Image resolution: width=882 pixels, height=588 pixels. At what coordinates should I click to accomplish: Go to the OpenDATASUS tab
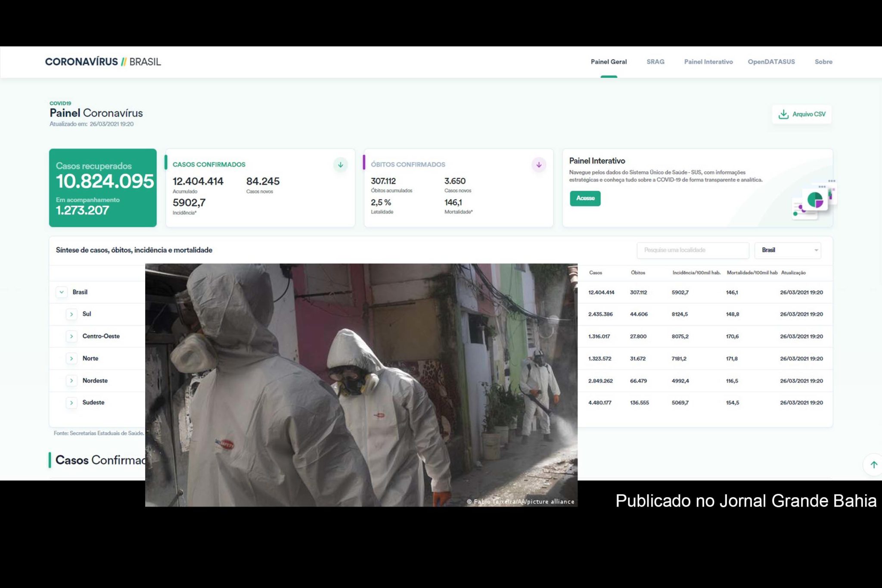[771, 62]
